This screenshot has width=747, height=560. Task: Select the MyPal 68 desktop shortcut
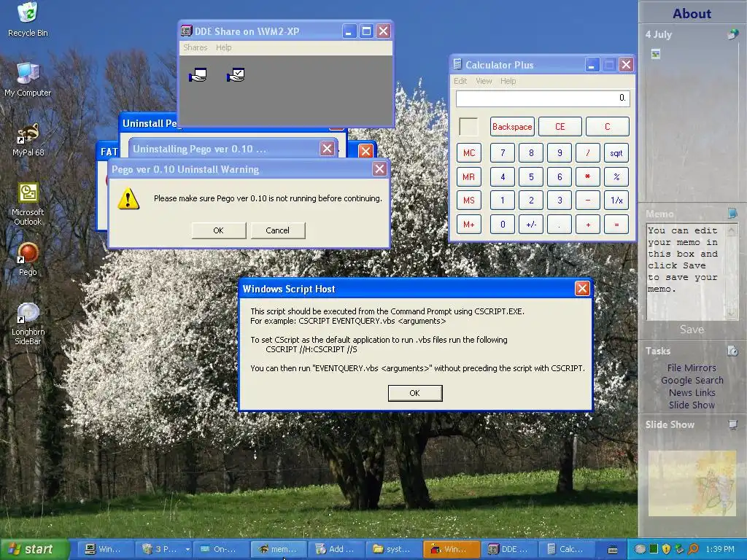tap(28, 139)
